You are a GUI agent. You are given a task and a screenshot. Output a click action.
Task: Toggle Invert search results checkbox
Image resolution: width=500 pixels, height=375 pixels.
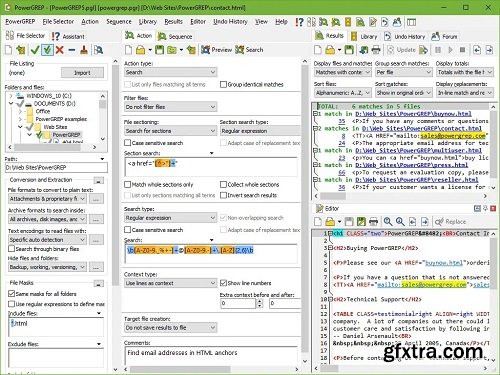(x=223, y=195)
